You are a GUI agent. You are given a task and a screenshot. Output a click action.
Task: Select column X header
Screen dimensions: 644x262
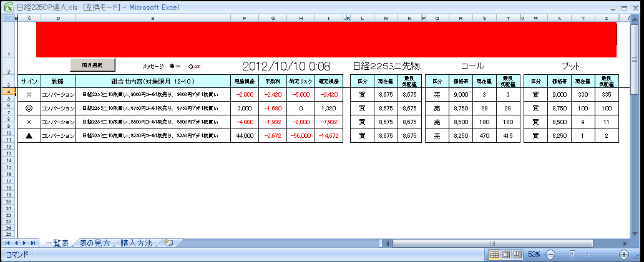(x=559, y=18)
